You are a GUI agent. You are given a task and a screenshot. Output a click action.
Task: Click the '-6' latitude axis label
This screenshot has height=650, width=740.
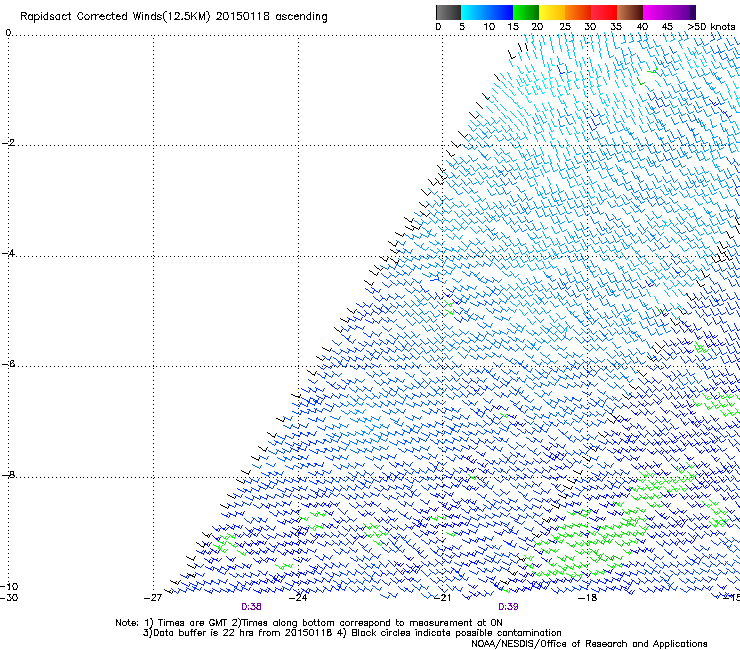[x=8, y=364]
